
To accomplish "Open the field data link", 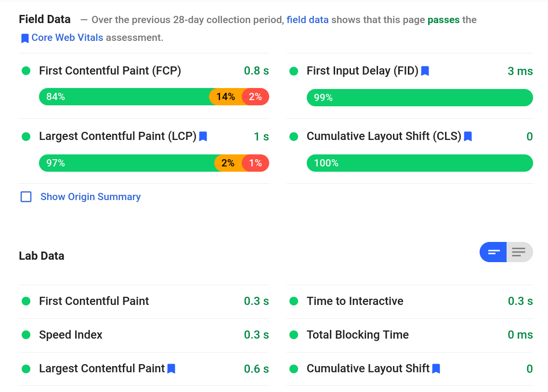I will tap(307, 20).
